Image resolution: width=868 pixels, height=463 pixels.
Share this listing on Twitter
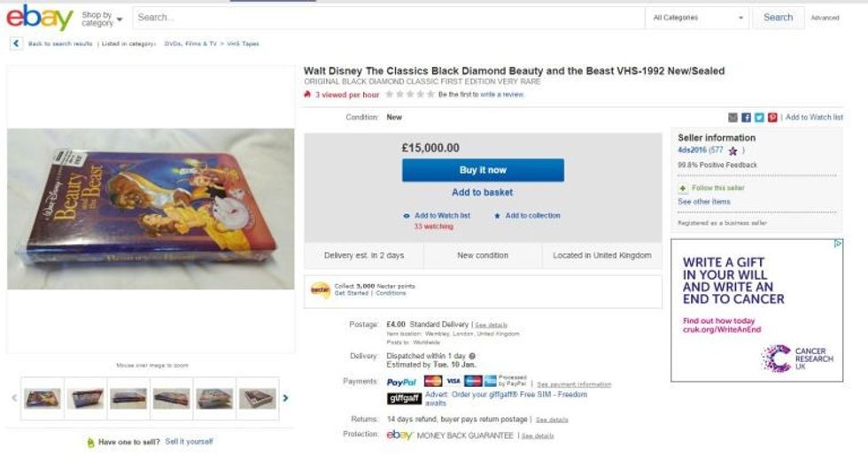coord(759,117)
